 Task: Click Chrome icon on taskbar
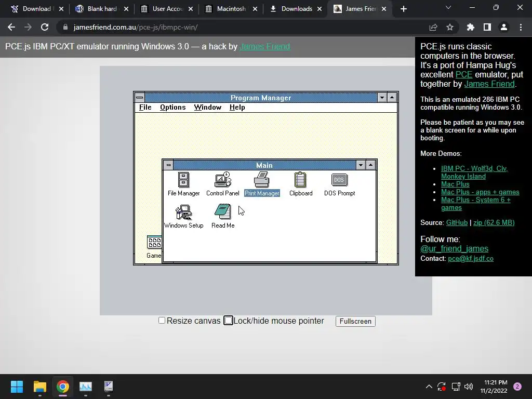coord(62,387)
